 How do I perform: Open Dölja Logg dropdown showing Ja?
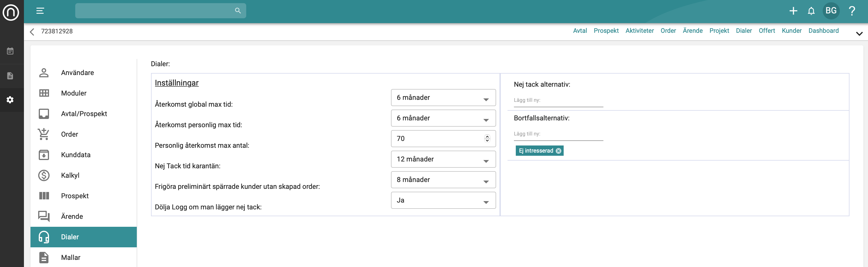443,201
